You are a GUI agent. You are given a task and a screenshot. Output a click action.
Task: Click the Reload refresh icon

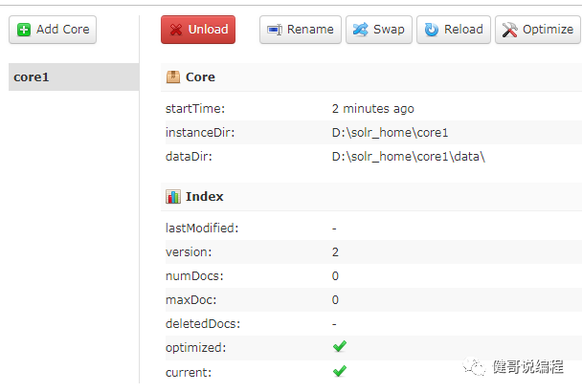tap(432, 30)
